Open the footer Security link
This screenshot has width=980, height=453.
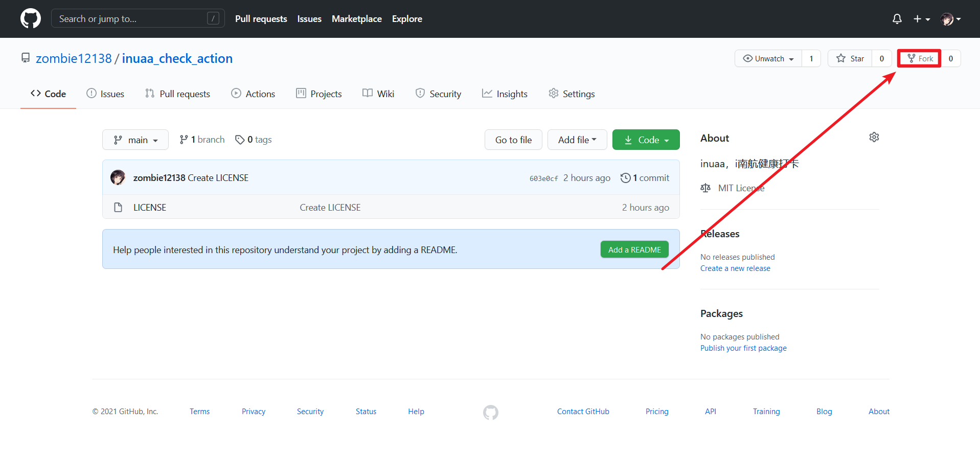click(x=310, y=412)
